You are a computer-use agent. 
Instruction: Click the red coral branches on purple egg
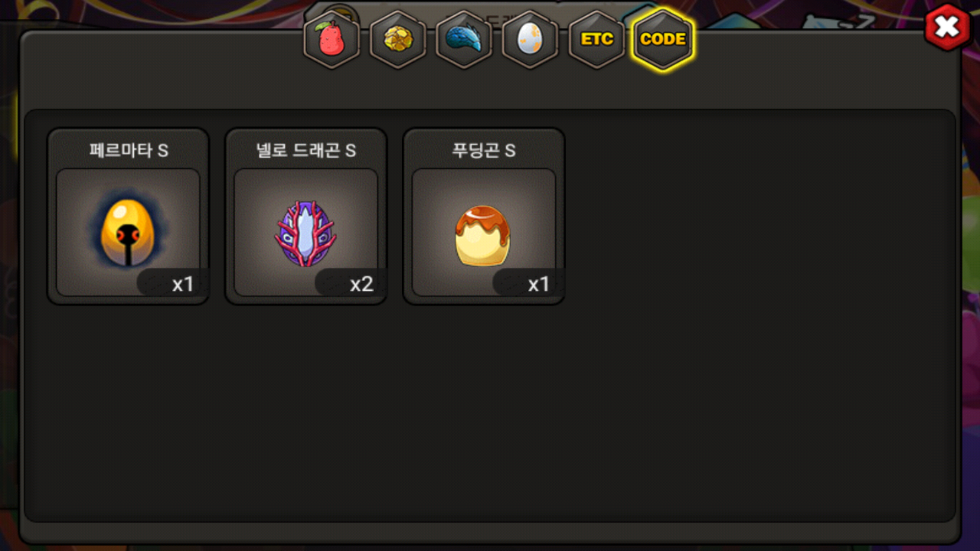pos(305,233)
